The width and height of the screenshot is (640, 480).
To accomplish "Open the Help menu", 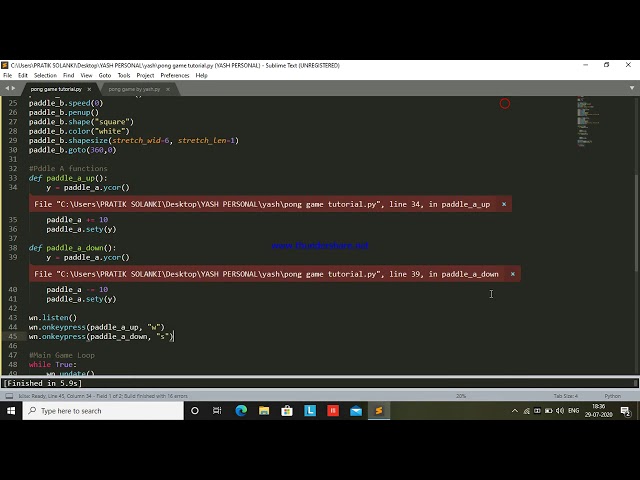I will (x=202, y=76).
